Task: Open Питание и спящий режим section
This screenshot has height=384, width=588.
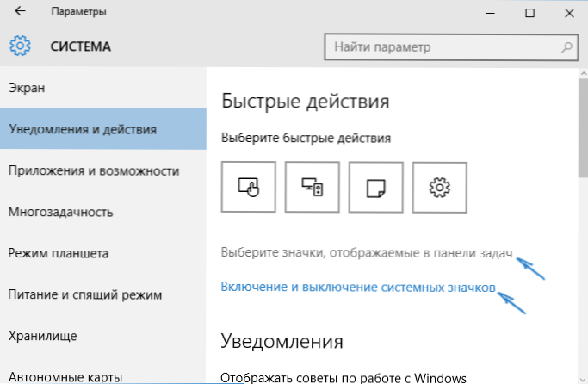Action: 103,294
